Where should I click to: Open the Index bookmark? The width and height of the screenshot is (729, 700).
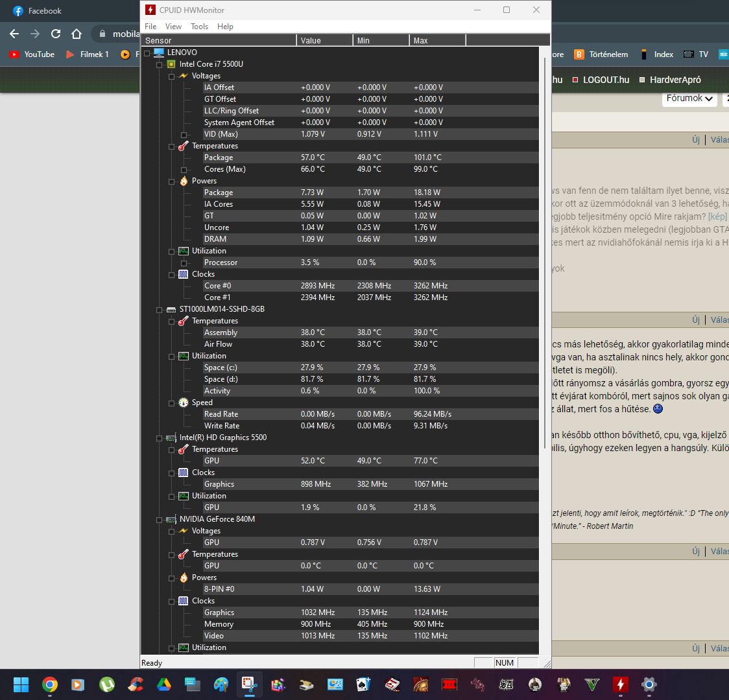point(657,54)
